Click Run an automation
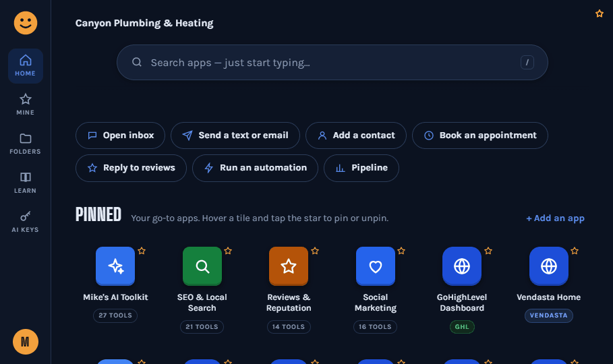Screen dimensions: 613x364 (256, 168)
